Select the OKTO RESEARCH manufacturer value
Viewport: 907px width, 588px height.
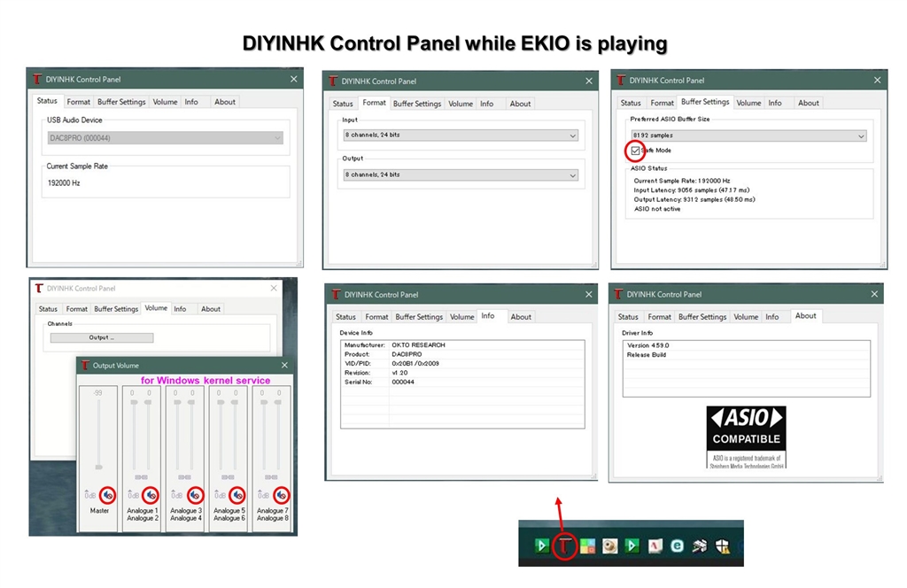coord(418,344)
